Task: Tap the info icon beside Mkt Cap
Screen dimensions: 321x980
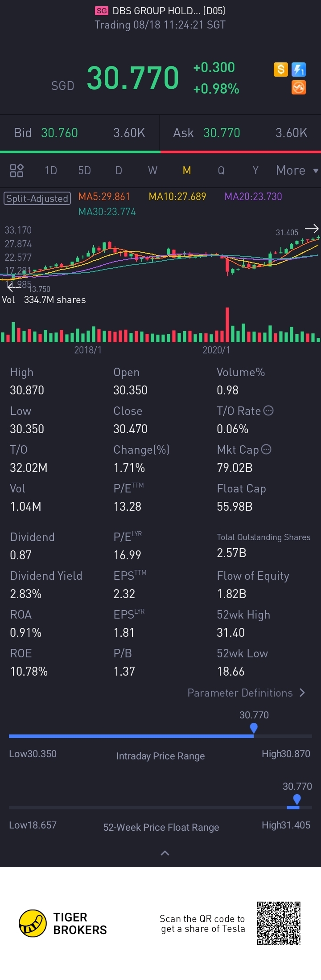Action: coord(266,449)
